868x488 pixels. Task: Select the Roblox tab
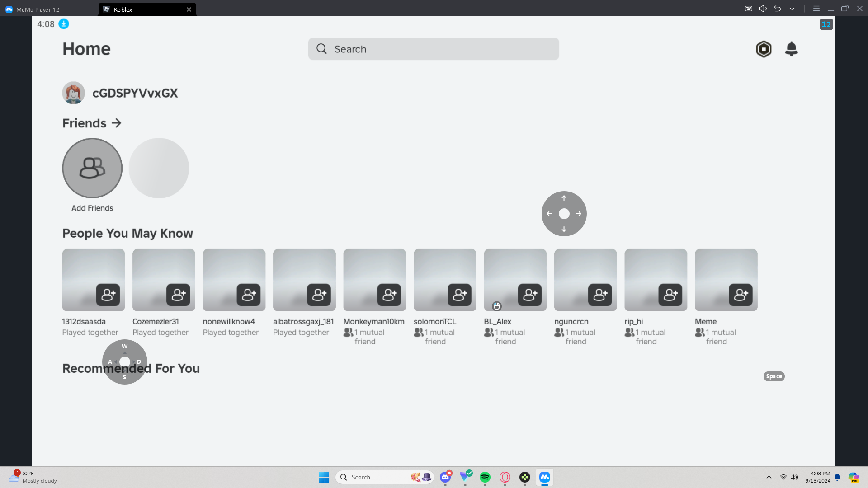(147, 9)
